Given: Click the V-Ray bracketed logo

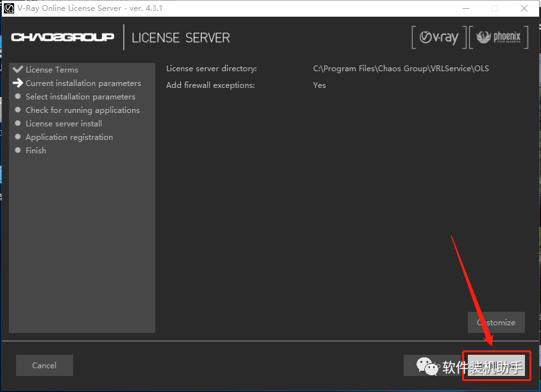Looking at the screenshot, I should click(x=439, y=37).
